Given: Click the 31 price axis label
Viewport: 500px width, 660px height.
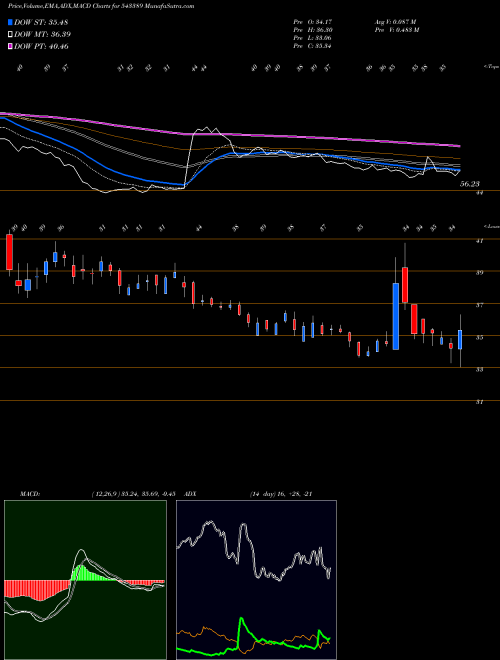Looking at the screenshot, I should (479, 402).
